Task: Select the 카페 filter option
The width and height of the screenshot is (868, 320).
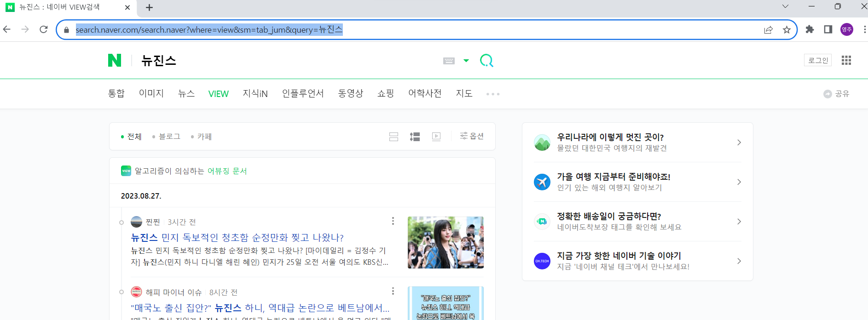Action: pos(201,137)
